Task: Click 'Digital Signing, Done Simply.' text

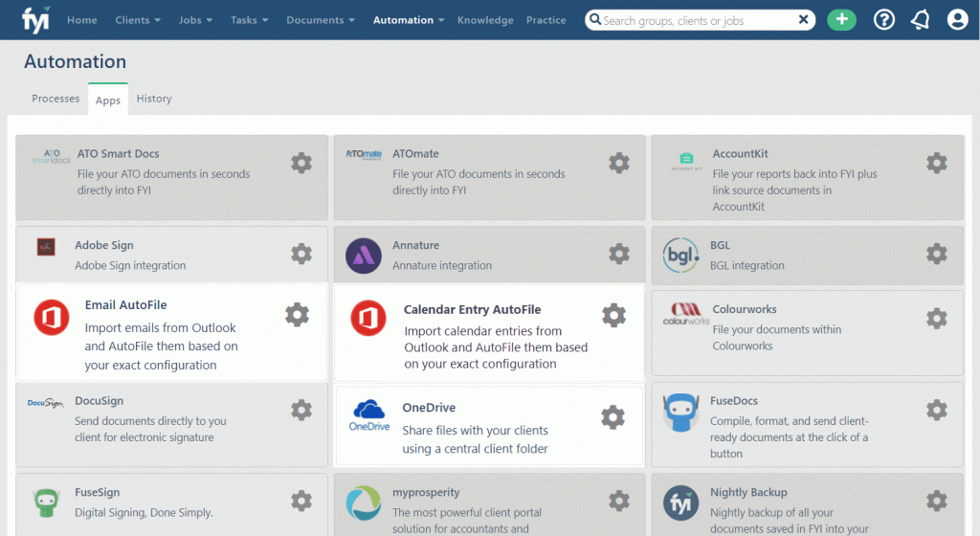Action: coord(144,512)
